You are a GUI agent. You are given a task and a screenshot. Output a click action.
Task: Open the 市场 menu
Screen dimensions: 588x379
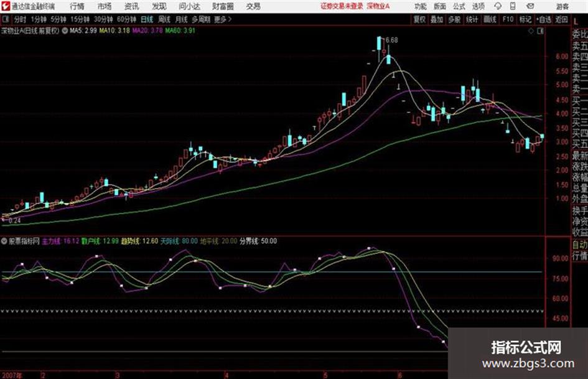tap(105, 6)
